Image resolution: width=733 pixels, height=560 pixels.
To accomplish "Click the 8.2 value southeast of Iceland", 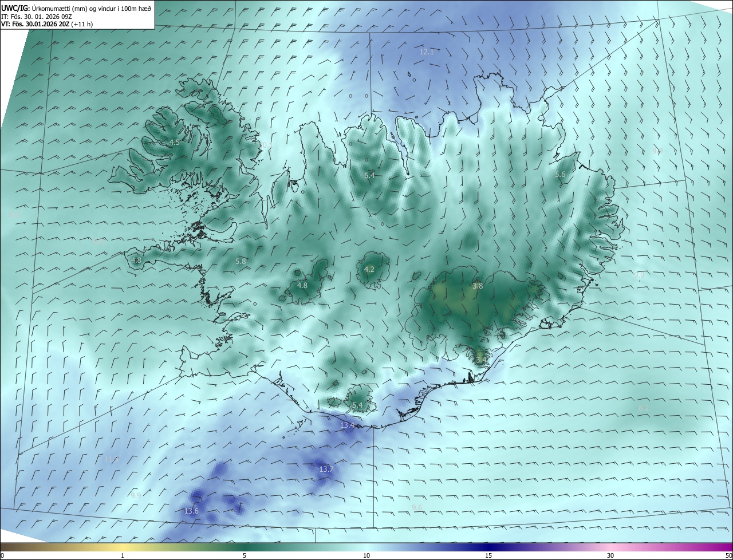I will [x=644, y=408].
